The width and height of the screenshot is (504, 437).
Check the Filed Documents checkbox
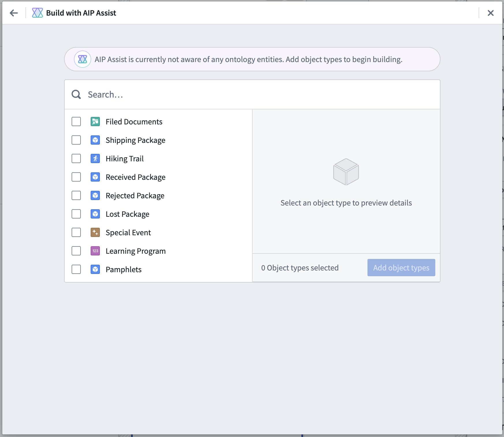pyautogui.click(x=76, y=122)
